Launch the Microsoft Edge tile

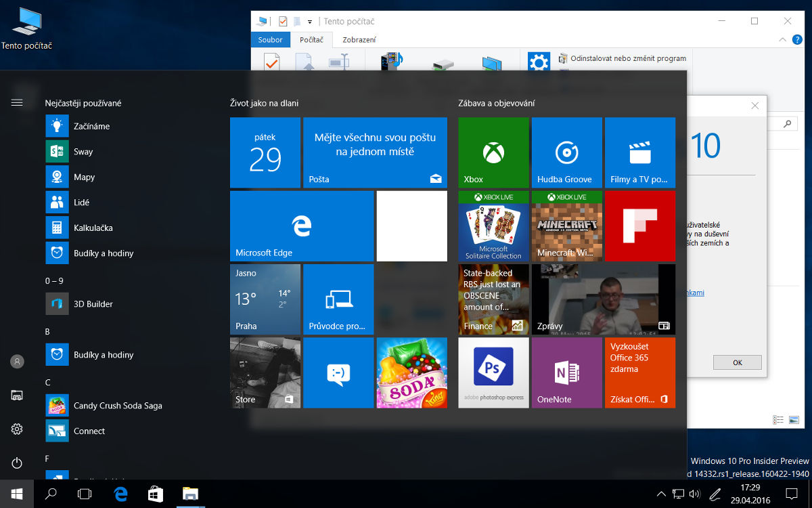click(302, 226)
